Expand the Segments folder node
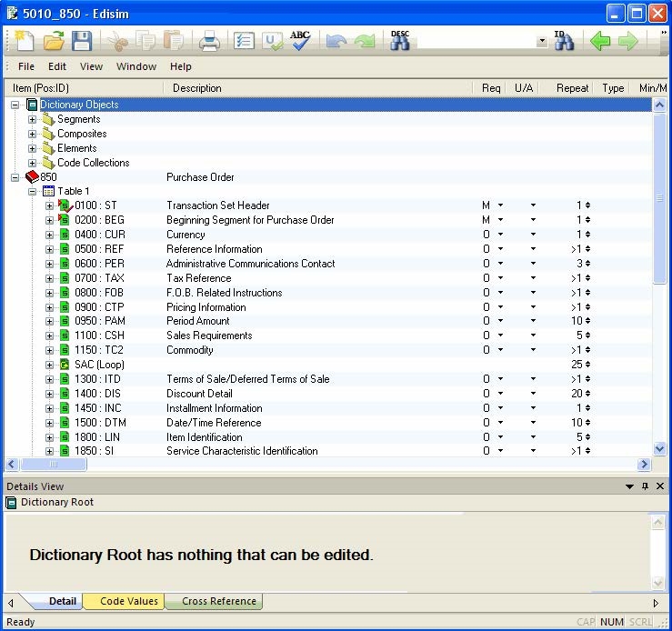 point(33,119)
